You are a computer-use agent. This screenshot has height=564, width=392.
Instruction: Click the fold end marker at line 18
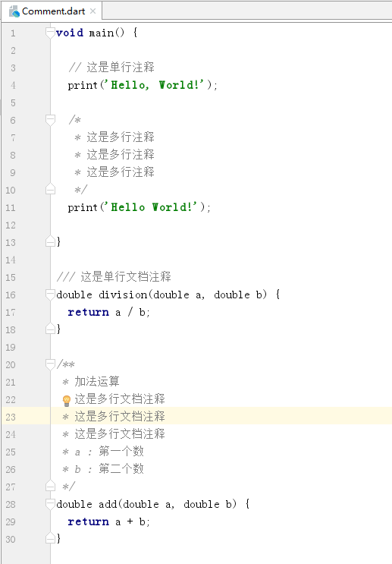click(x=50, y=329)
